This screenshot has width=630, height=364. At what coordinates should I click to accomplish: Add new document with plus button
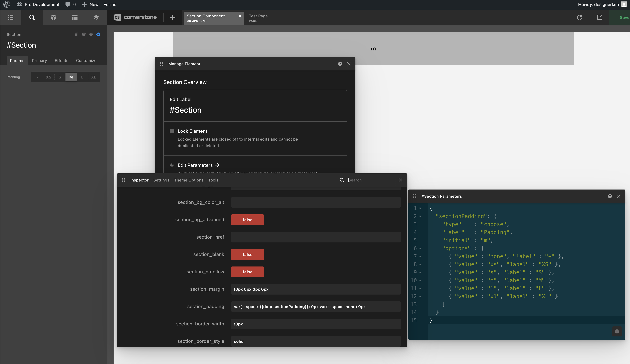coord(173,17)
